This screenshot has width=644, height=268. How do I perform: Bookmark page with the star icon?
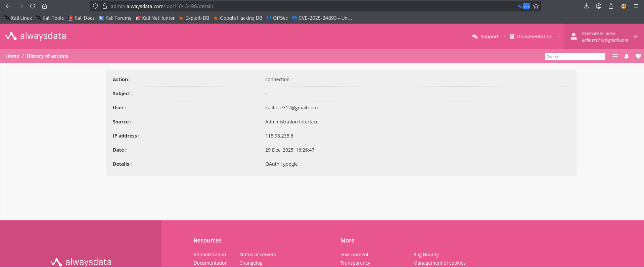(x=536, y=6)
